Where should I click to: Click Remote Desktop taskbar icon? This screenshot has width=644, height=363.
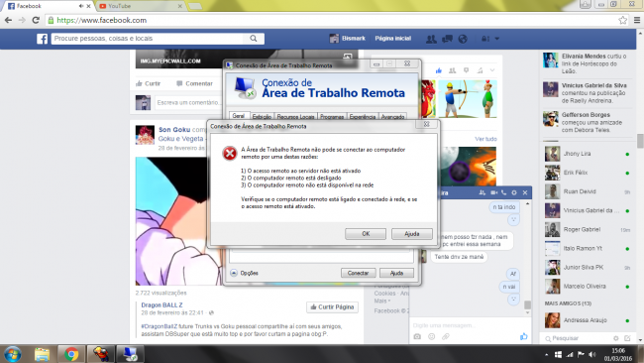(130, 354)
